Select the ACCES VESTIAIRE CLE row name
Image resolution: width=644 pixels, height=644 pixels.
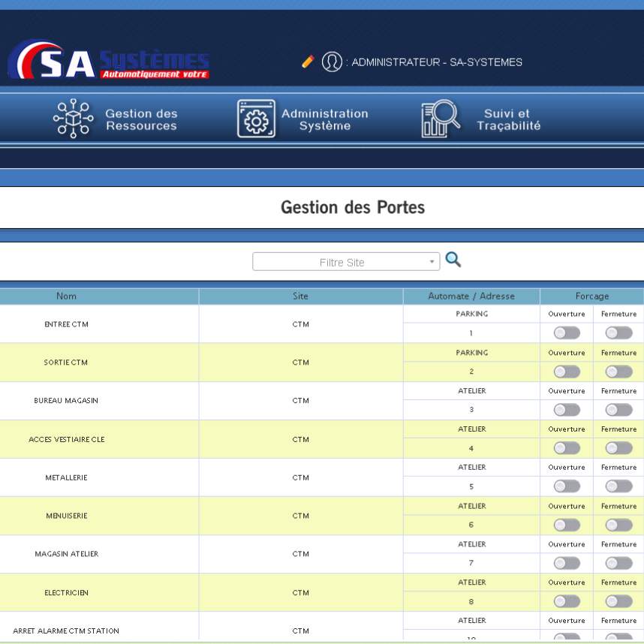[66, 440]
